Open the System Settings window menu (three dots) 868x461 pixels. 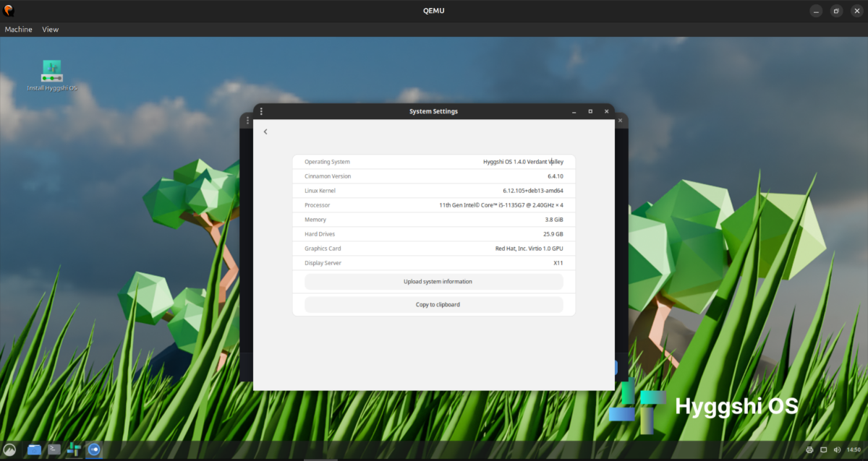pyautogui.click(x=261, y=111)
